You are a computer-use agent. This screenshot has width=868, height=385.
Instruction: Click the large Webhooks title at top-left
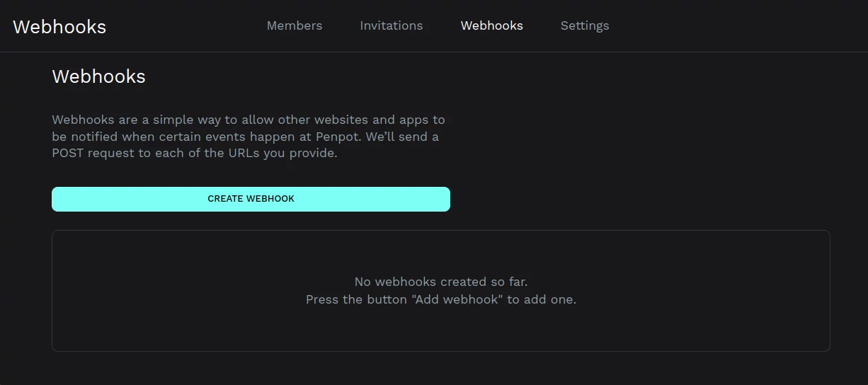(59, 27)
